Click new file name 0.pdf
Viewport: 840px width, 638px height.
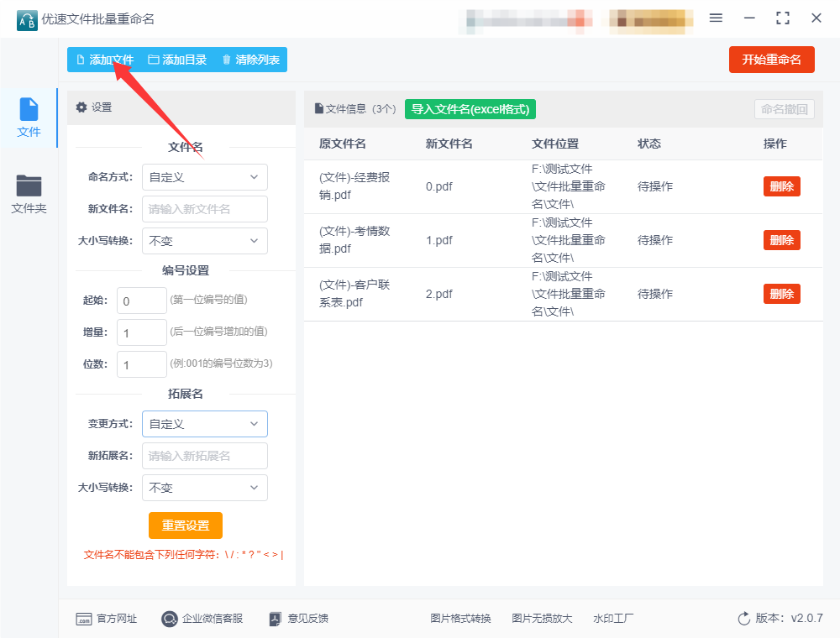point(438,186)
